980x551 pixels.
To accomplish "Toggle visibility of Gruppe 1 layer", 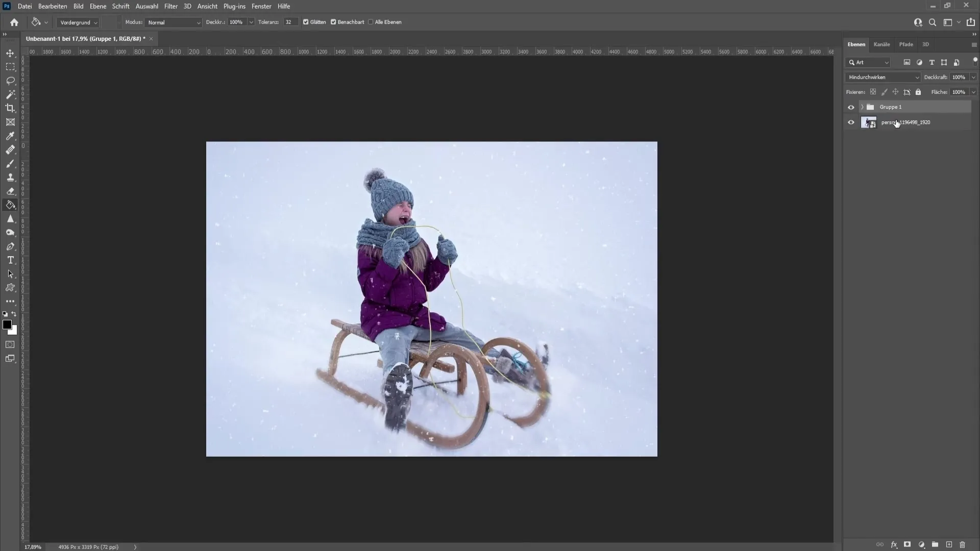I will click(850, 106).
